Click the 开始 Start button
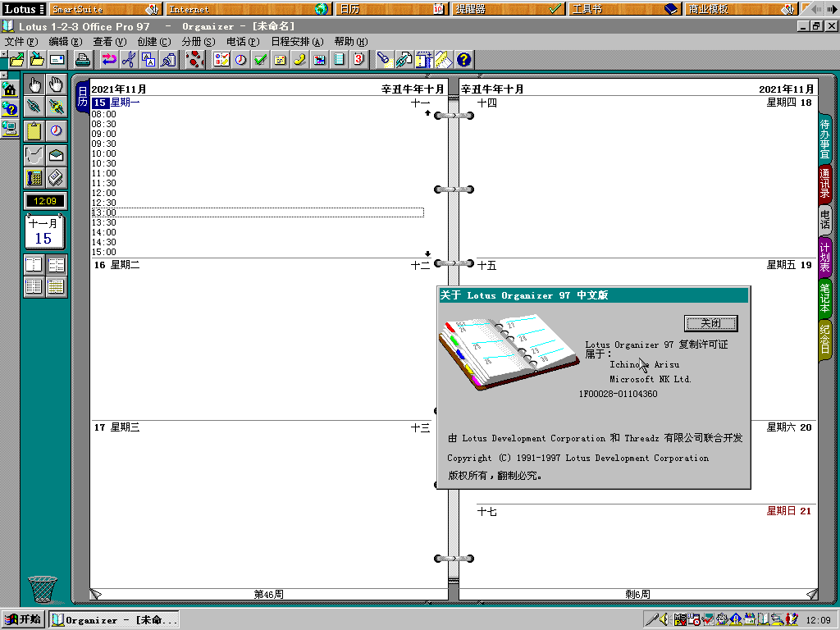The height and width of the screenshot is (630, 840). coord(23,619)
